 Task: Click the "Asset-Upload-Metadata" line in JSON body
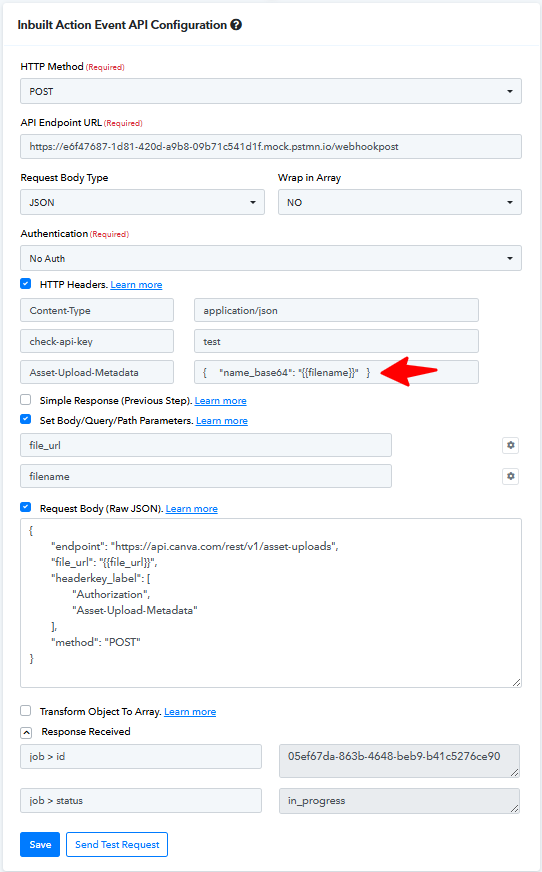[x=135, y=610]
